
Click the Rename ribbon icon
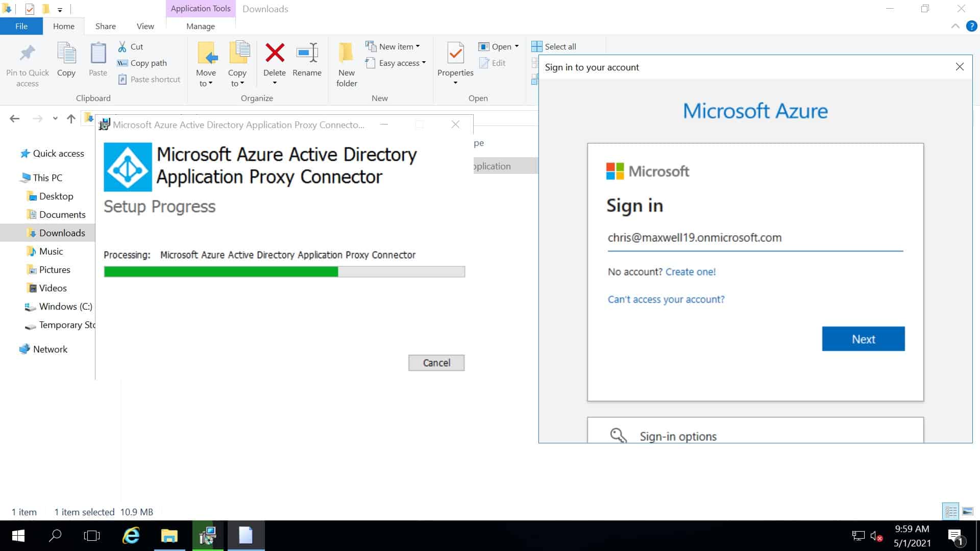tap(307, 53)
